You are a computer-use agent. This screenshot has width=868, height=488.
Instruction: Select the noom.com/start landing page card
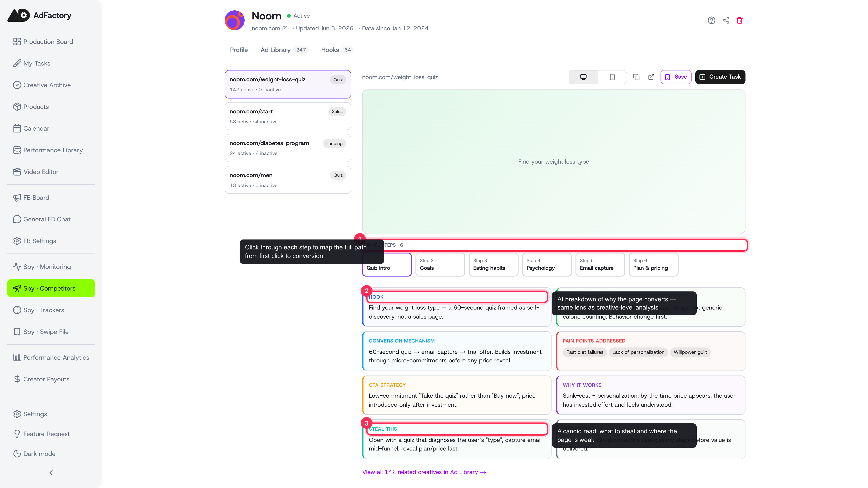pos(288,116)
